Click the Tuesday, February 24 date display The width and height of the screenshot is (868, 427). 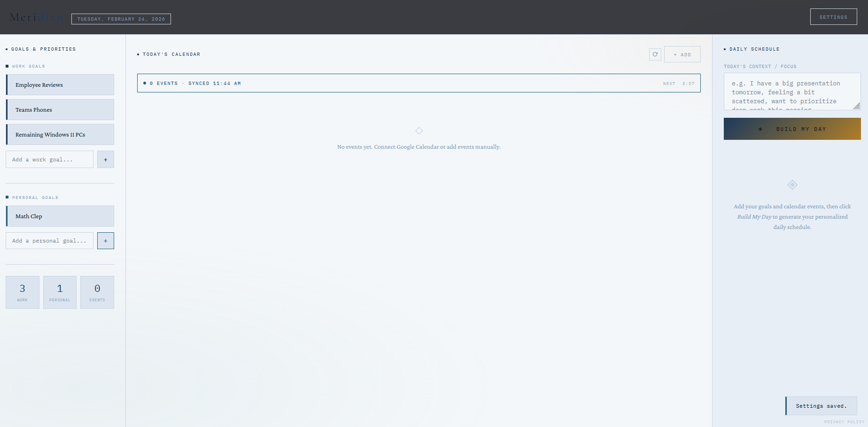click(121, 19)
